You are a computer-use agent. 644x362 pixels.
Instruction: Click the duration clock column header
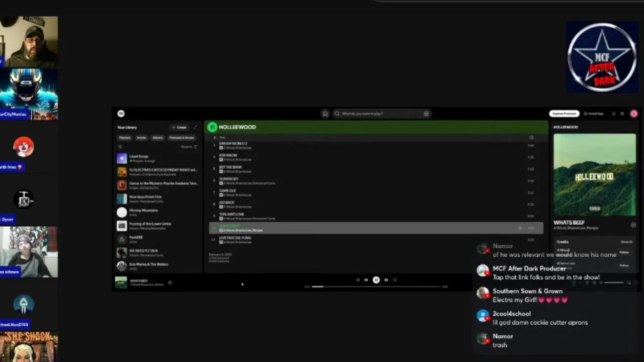(x=531, y=137)
